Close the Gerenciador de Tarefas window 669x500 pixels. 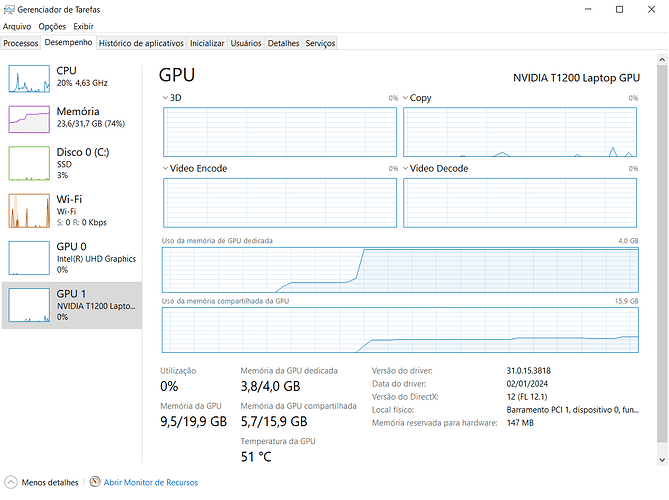click(652, 9)
